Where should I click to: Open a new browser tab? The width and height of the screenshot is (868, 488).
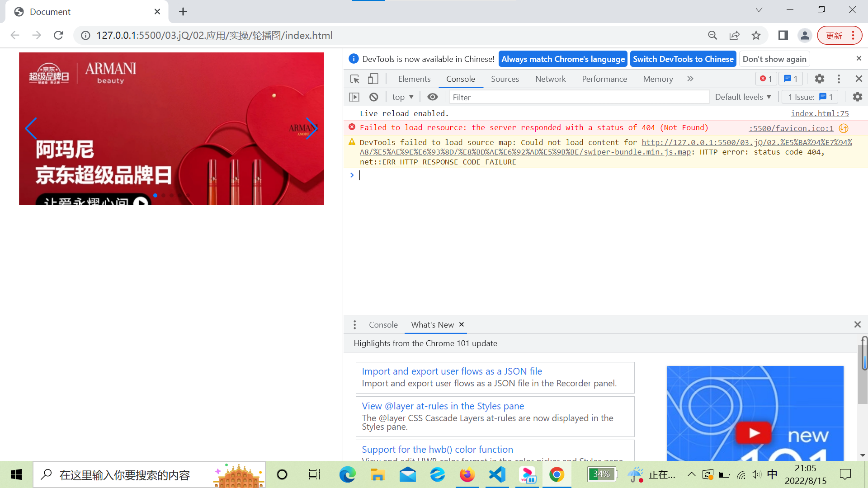[183, 12]
